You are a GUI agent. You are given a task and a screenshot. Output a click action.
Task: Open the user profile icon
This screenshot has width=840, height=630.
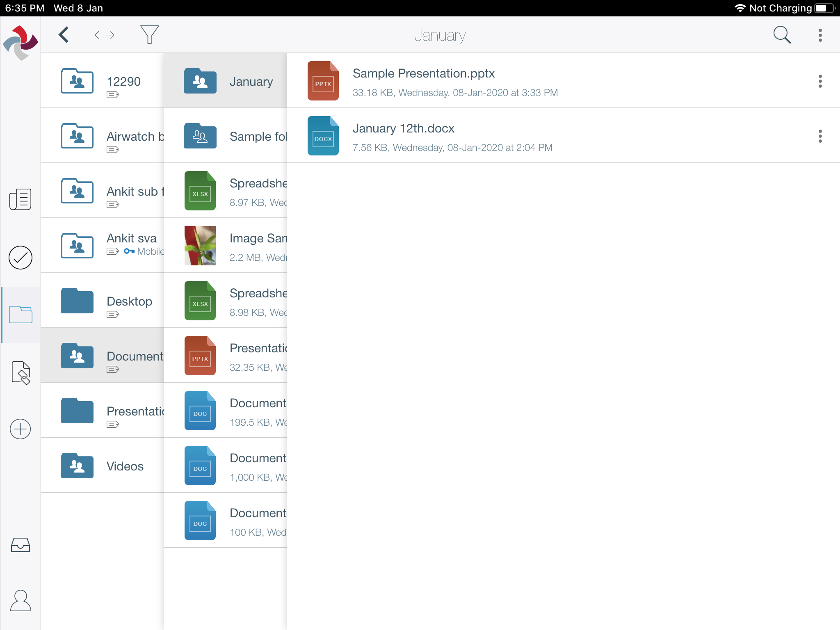click(x=21, y=600)
